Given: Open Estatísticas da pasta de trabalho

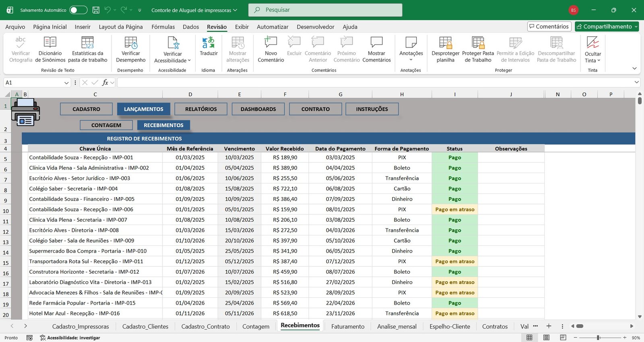Looking at the screenshot, I should pyautogui.click(x=88, y=49).
